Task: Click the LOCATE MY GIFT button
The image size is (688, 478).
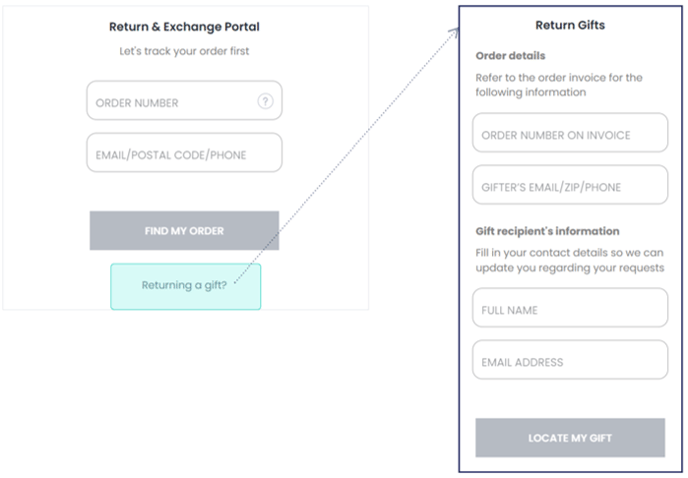Action: coord(570,438)
